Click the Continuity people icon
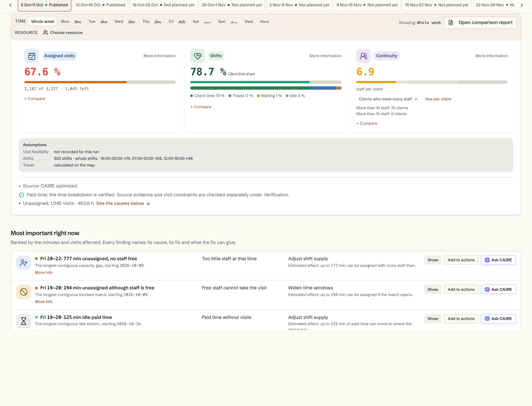The height and width of the screenshot is (406, 532). pyautogui.click(x=363, y=56)
